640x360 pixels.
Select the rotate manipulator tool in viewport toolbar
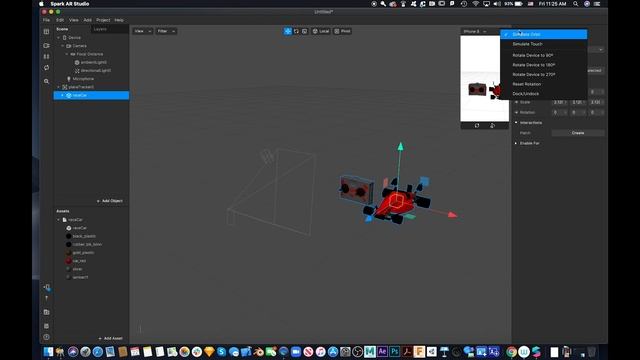tap(296, 31)
